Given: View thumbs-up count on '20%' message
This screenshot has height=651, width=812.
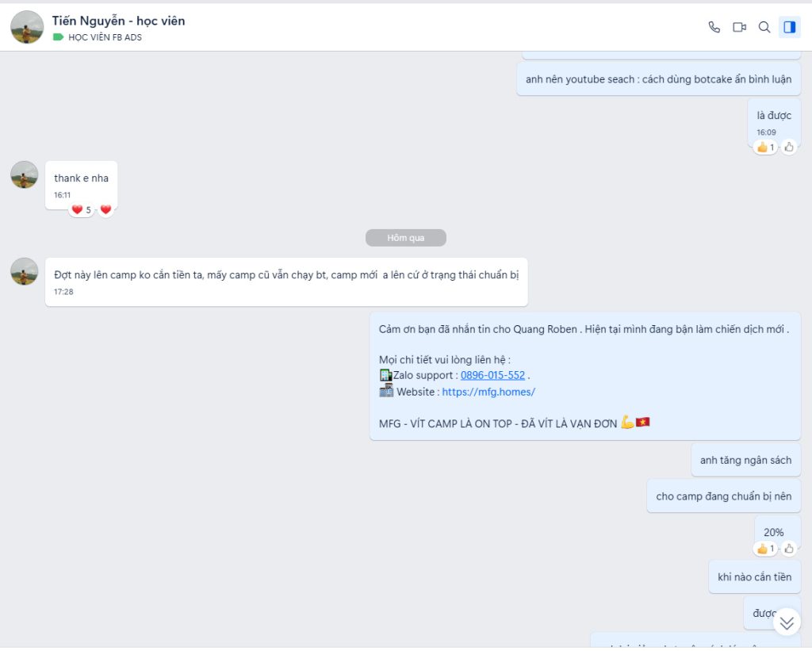Looking at the screenshot, I should (765, 548).
